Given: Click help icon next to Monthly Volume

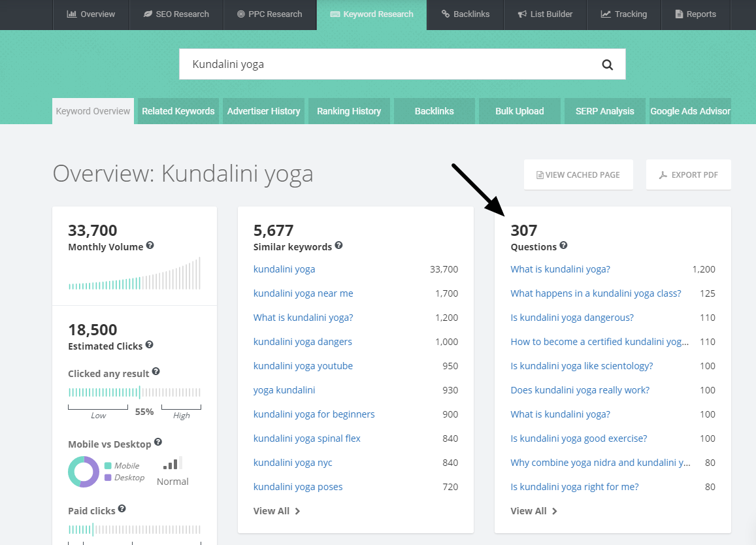Looking at the screenshot, I should (x=150, y=245).
